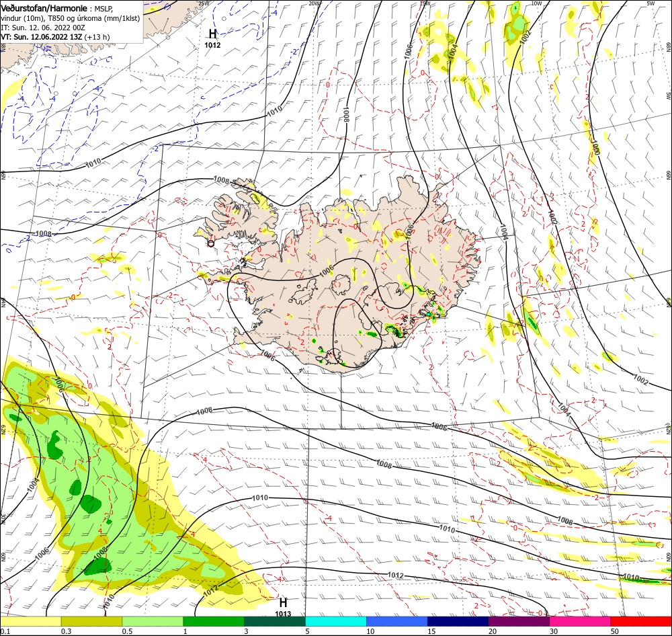
Task: Click the '0.1' legend scale value
Action: tap(5, 631)
